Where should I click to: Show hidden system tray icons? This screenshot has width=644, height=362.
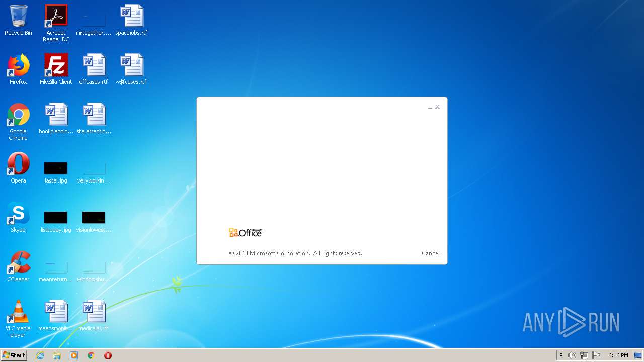(x=561, y=355)
